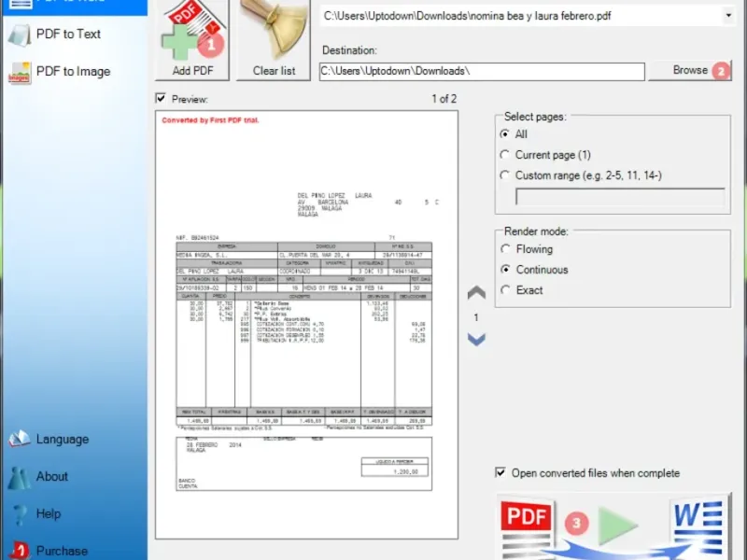Image resolution: width=747 pixels, height=560 pixels.
Task: Click the Destination folder path field
Action: pos(482,72)
